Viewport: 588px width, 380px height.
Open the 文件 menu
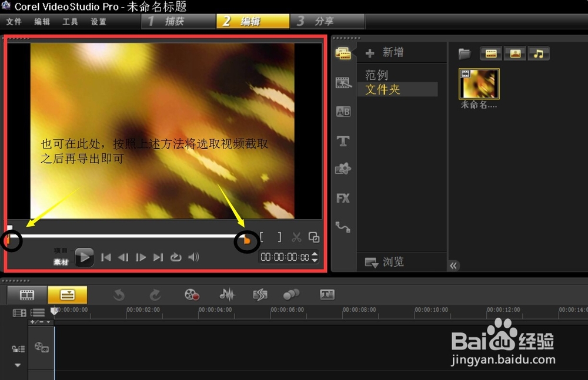14,22
